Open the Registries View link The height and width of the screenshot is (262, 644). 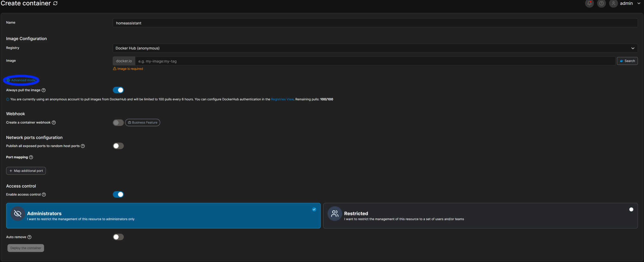pos(282,99)
